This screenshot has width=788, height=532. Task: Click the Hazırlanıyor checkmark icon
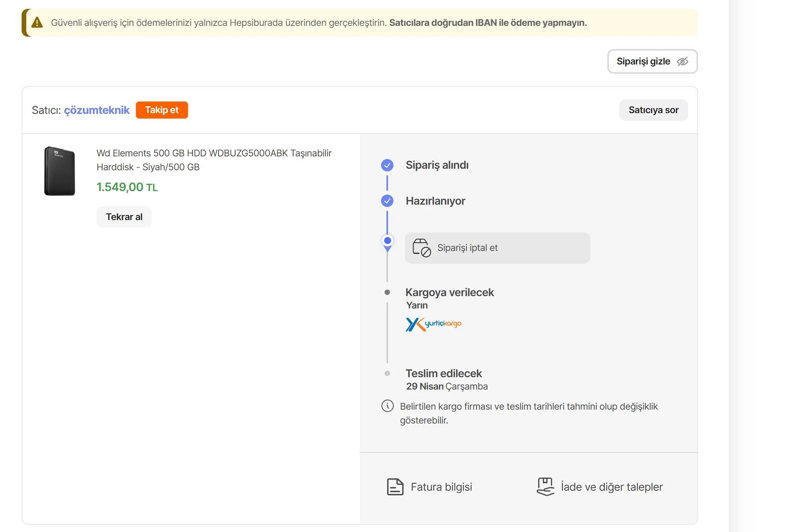[387, 201]
